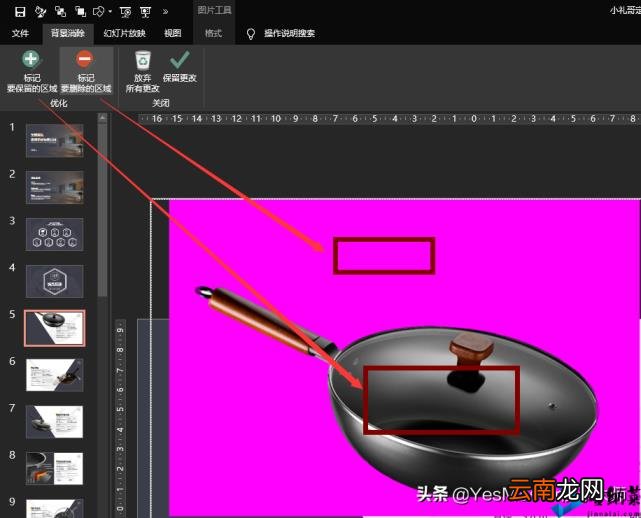
Task: Open the 幻灯片放映 tab
Action: pos(125,33)
